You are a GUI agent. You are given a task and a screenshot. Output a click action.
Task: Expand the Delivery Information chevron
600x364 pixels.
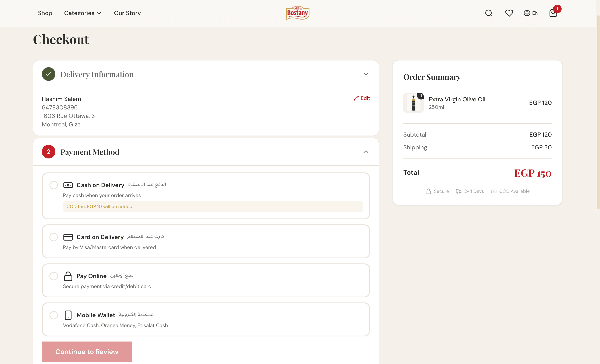[x=366, y=74]
